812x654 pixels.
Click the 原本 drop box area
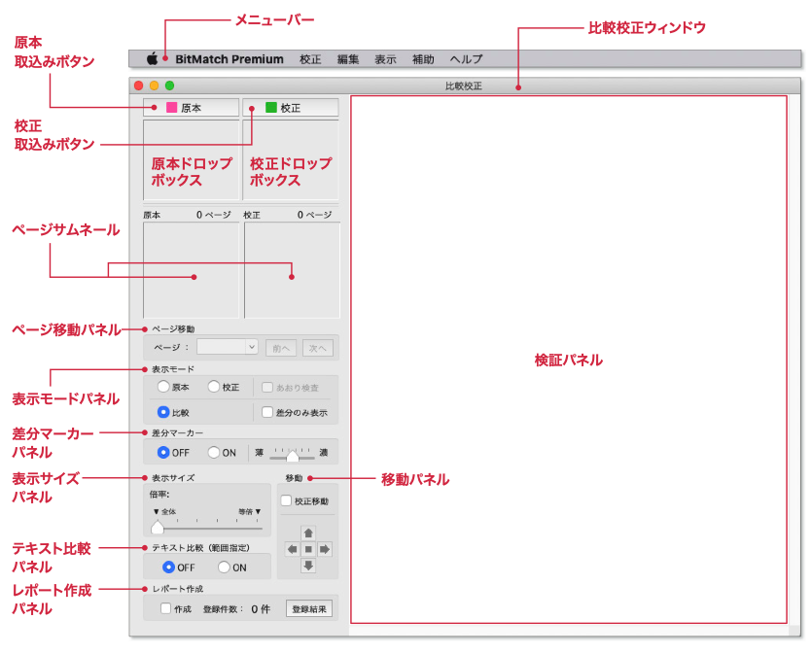[192, 160]
